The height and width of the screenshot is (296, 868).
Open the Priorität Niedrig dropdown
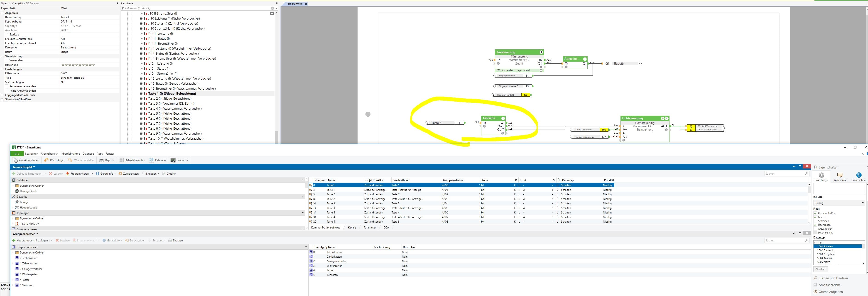(x=839, y=203)
